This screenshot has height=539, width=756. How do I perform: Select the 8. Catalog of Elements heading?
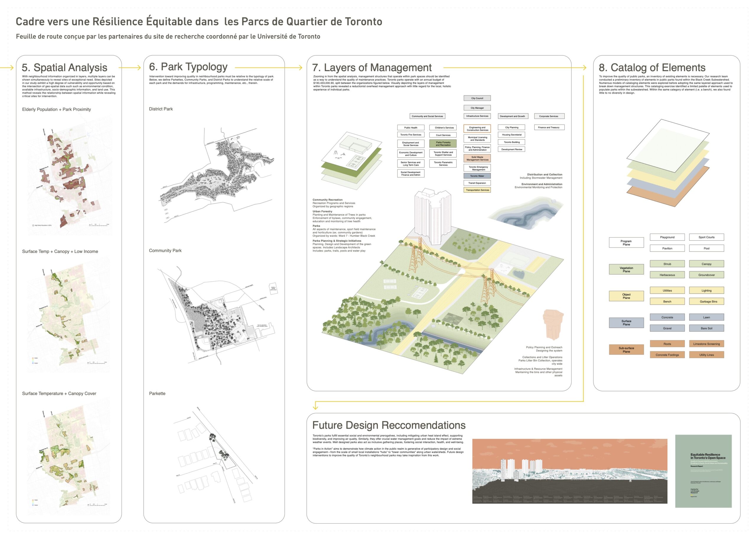click(652, 68)
